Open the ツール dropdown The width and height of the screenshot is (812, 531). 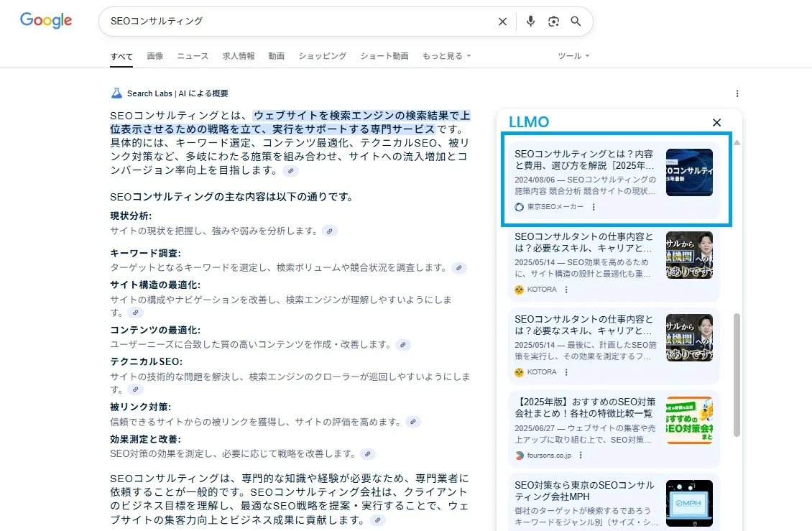point(573,56)
